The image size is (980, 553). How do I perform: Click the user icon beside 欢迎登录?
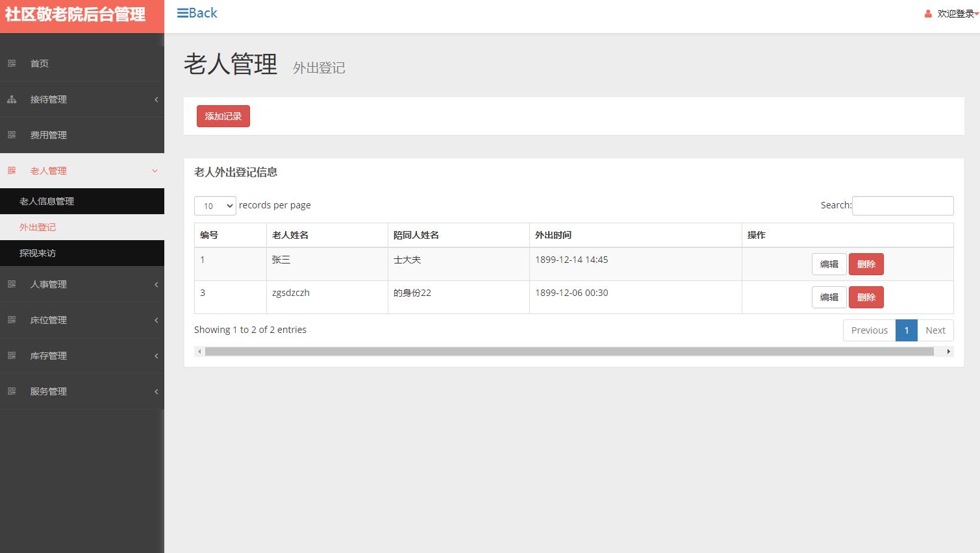[x=928, y=13]
